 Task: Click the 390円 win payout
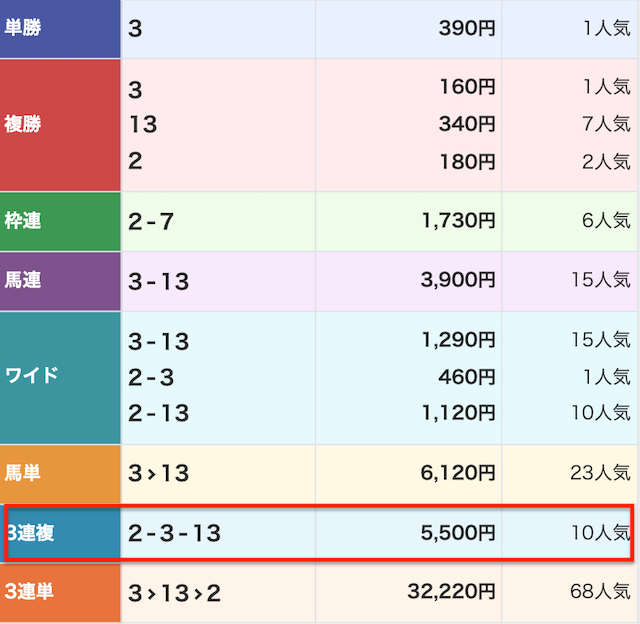tap(466, 28)
